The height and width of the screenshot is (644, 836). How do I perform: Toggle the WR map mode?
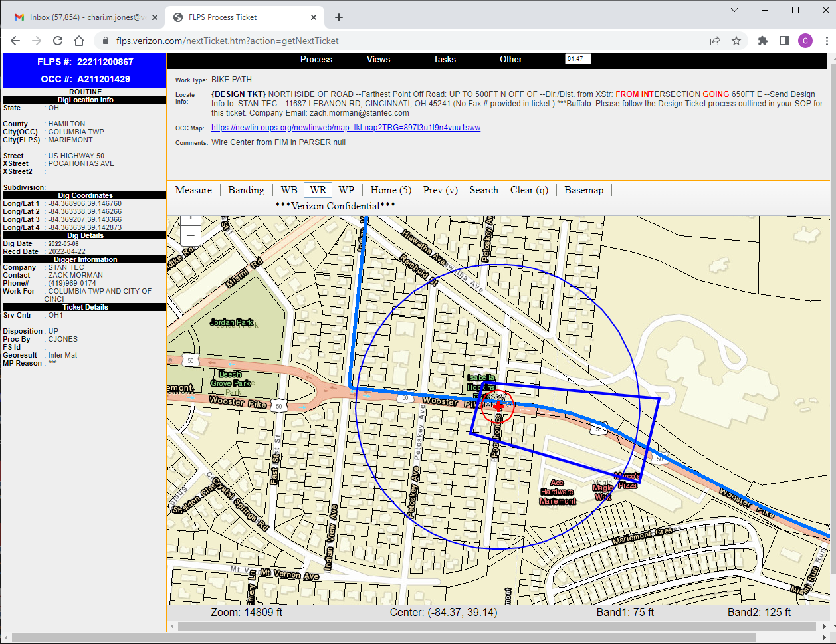pyautogui.click(x=318, y=190)
